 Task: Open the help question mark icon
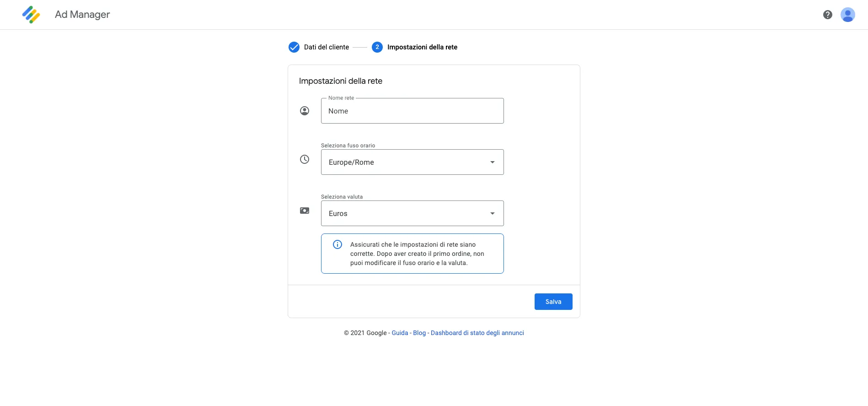[x=827, y=15]
